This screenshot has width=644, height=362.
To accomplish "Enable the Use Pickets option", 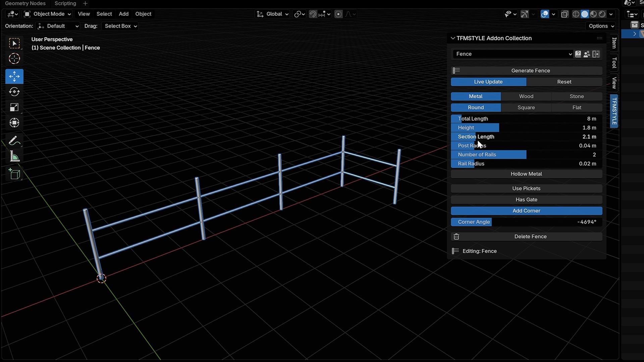I will (x=526, y=188).
